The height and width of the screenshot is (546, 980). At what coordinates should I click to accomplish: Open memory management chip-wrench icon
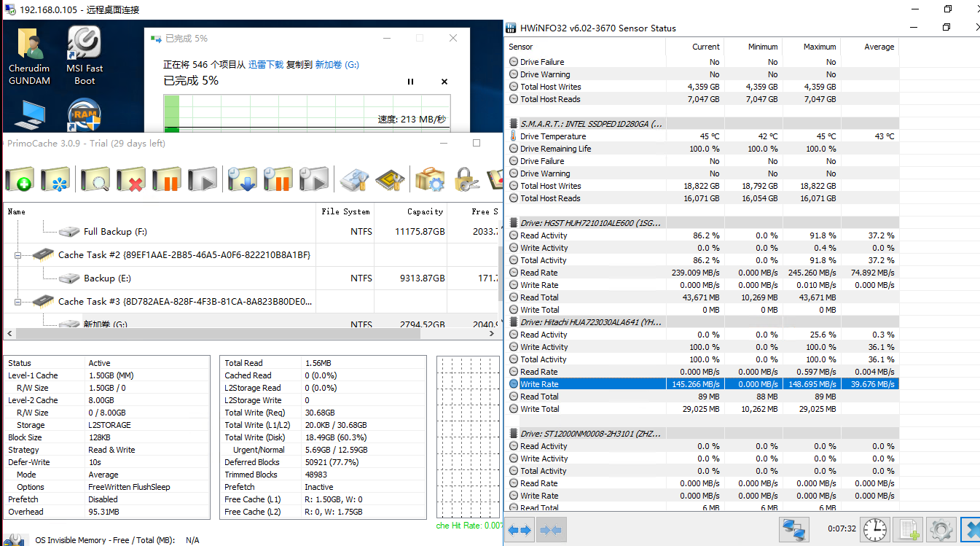coord(390,179)
